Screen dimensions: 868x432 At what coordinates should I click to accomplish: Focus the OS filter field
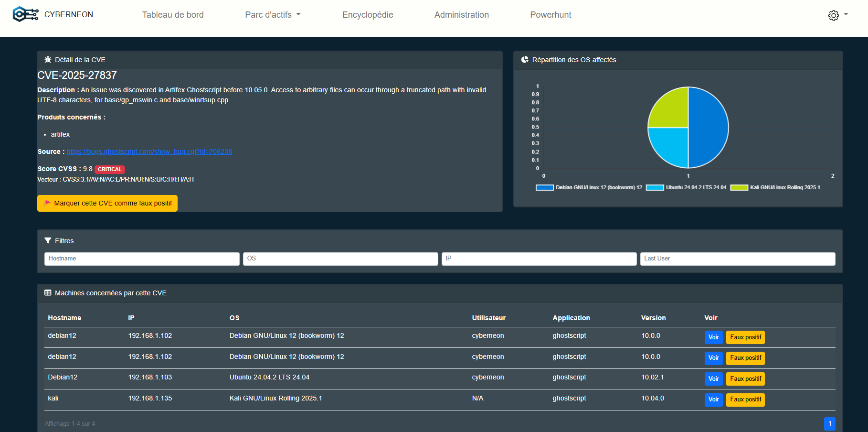(x=340, y=259)
